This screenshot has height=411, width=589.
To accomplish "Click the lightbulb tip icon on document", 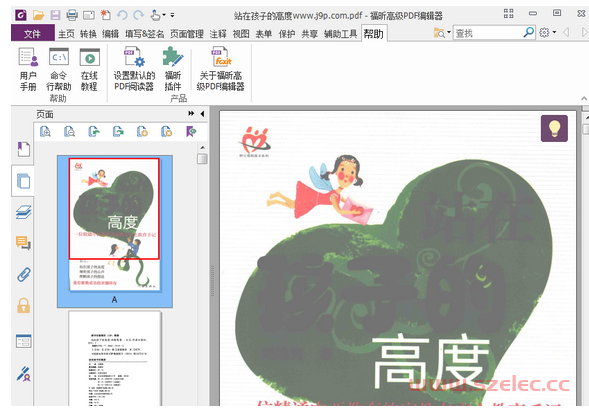I will click(554, 128).
